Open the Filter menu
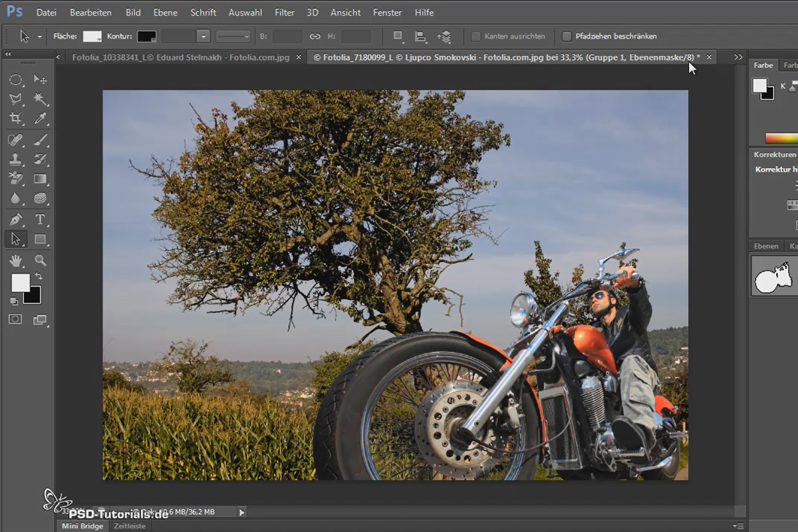 pyautogui.click(x=285, y=13)
